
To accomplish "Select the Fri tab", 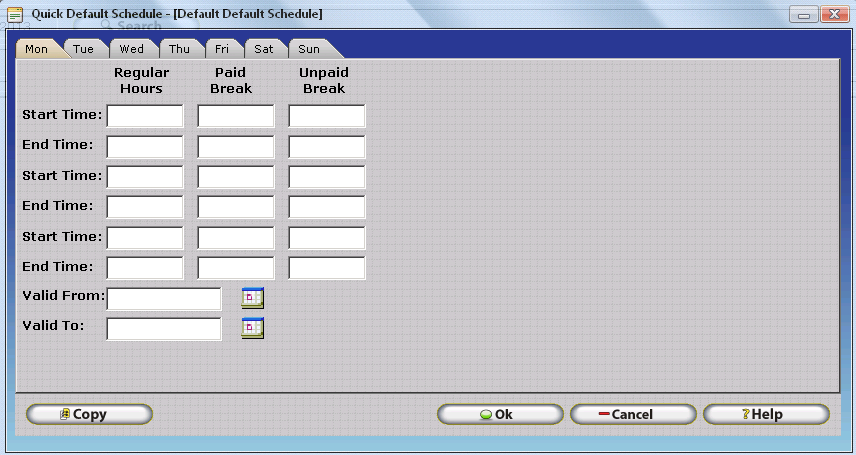I will [221, 49].
